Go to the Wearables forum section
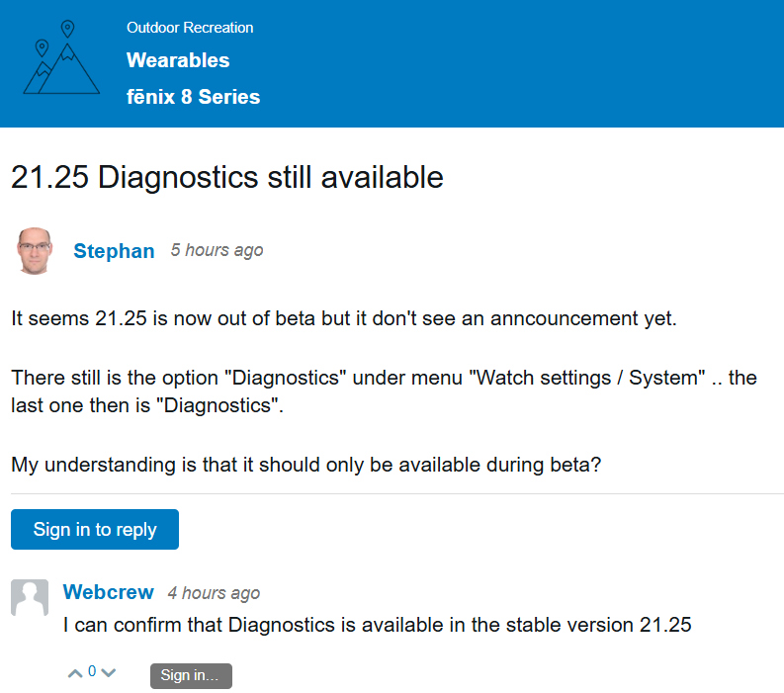The height and width of the screenshot is (693, 784). click(x=178, y=60)
